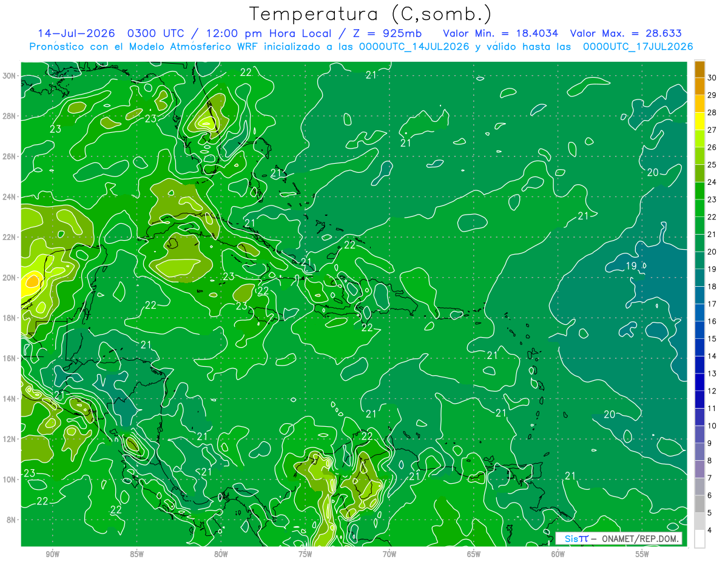Click the '26N' latitude axis label
Screen dimensions: 728x562
[9, 156]
